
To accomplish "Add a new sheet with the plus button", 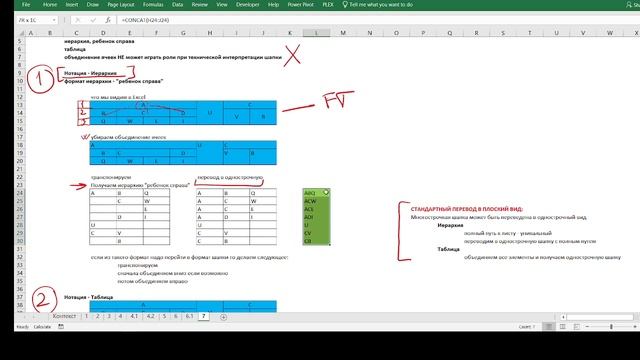I will point(223,317).
